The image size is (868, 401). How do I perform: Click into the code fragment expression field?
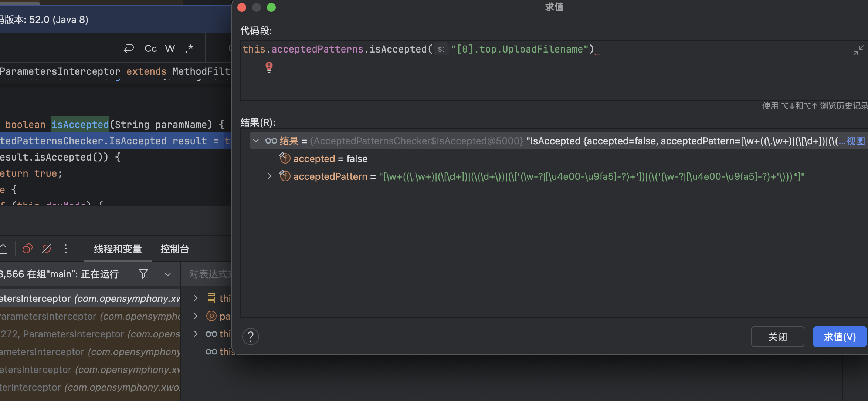click(554, 70)
